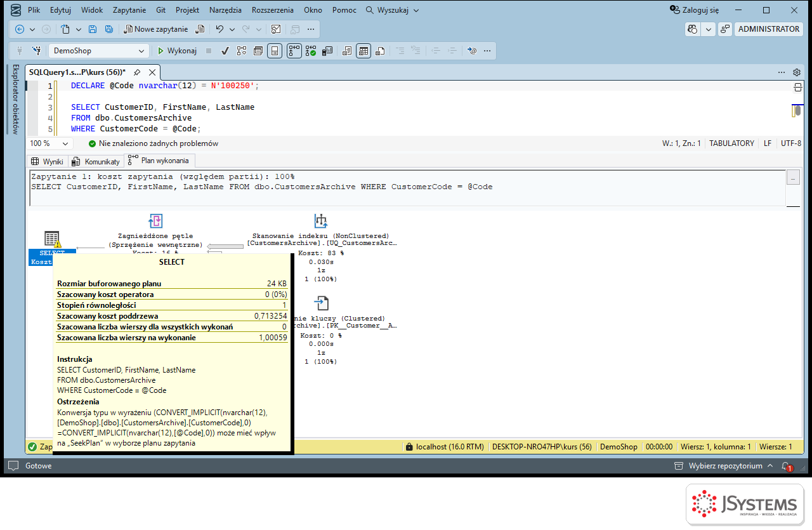
Task: Toggle Results to Text mode
Action: (x=346, y=51)
